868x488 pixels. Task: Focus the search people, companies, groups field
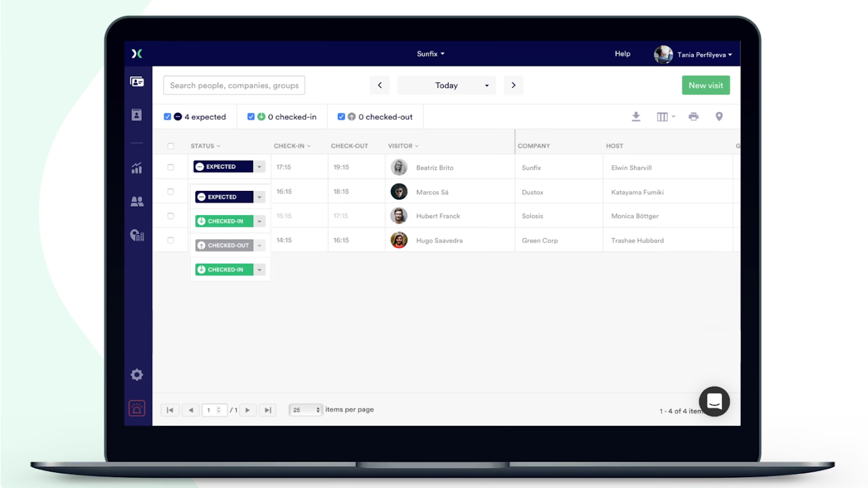pyautogui.click(x=234, y=85)
